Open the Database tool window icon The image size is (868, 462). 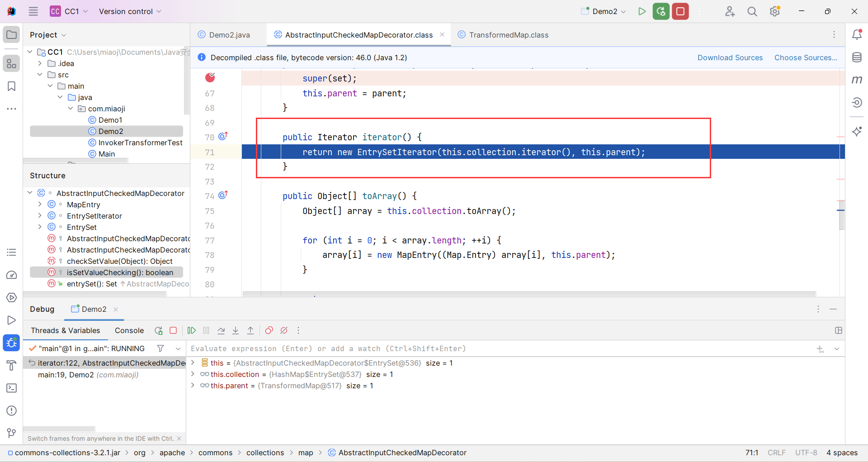click(857, 57)
